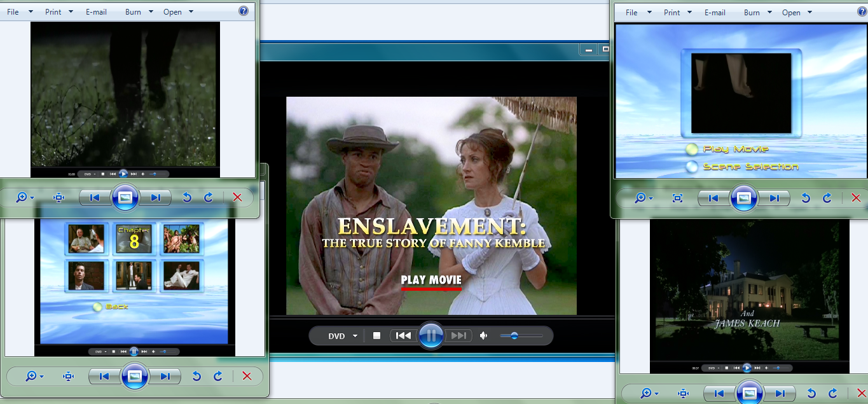Screen dimensions: 868x404
Task: Rotate counterclockwise in Chapter 8 scene window
Action: (196, 376)
